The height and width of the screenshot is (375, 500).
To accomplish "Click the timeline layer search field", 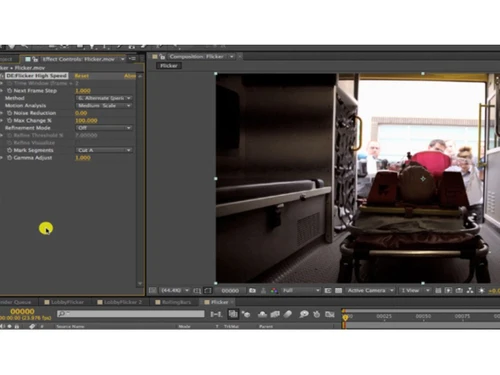I will [131, 314].
